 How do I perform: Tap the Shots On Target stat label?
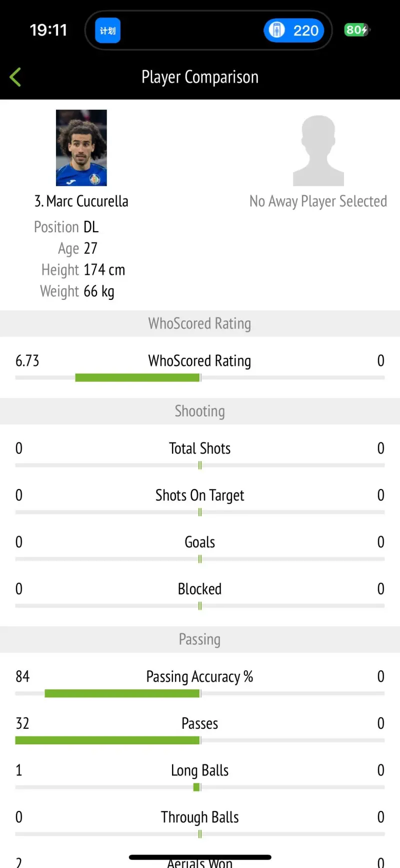[200, 496]
